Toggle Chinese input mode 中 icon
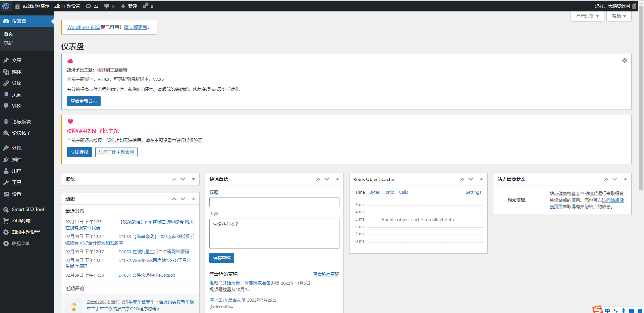The image size is (644, 313). pyautogui.click(x=607, y=311)
